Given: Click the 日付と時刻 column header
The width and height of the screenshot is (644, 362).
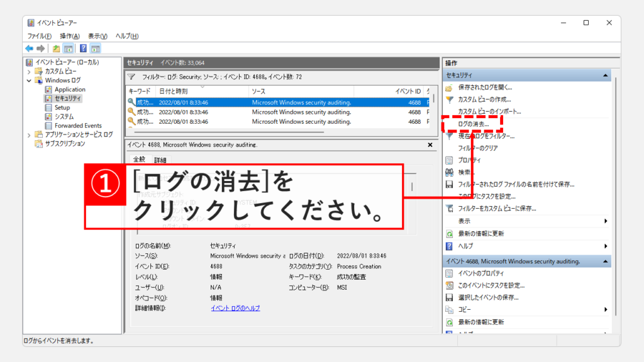Looking at the screenshot, I should pos(172,92).
